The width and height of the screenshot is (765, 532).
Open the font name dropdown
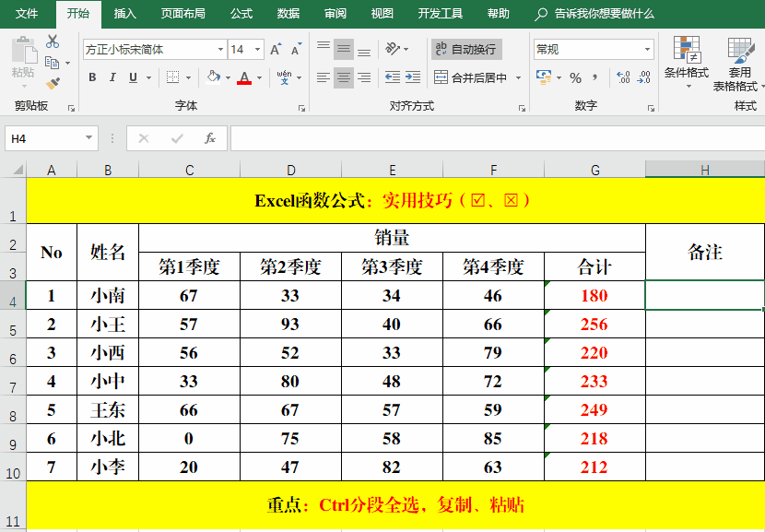pyautogui.click(x=220, y=50)
